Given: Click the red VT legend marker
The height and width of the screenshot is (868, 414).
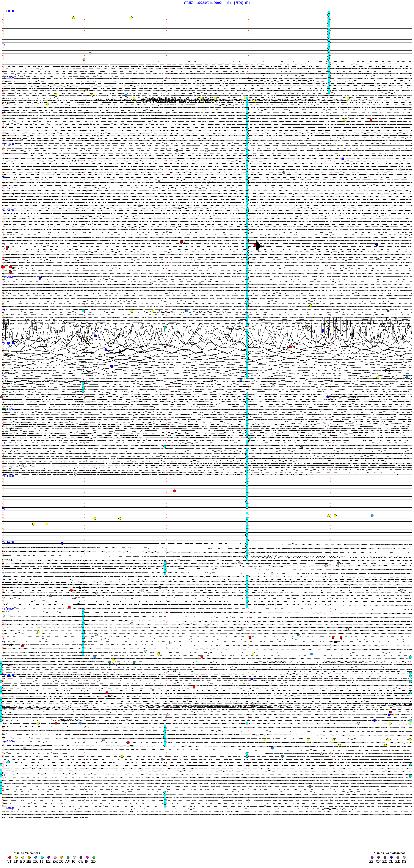Looking at the screenshot, I should pyautogui.click(x=9, y=857).
